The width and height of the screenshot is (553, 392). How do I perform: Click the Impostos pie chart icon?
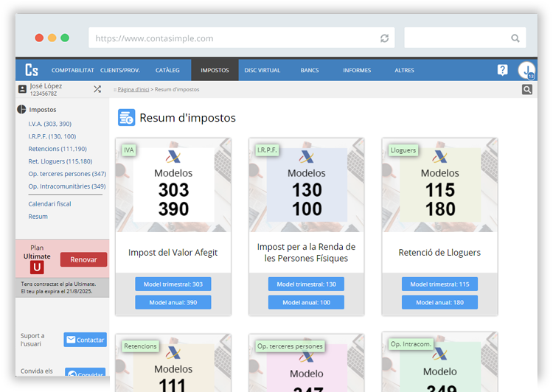21,109
